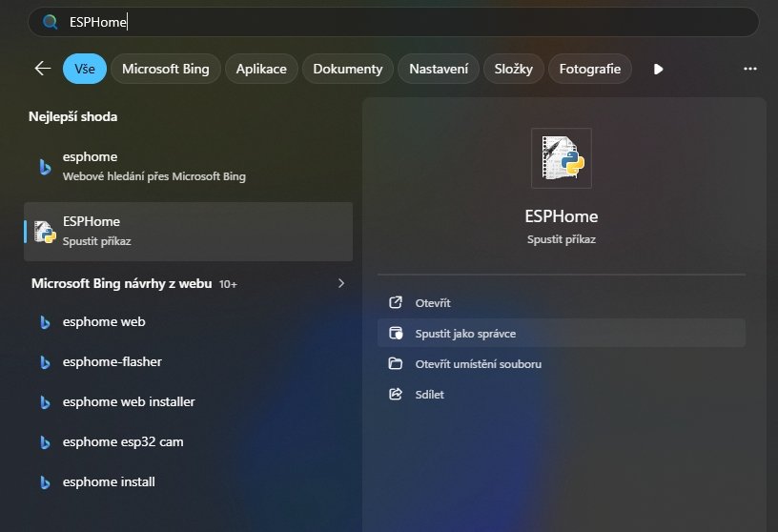This screenshot has width=778, height=532.
Task: Click Bing icon next to esphome-flasher
Action: click(45, 363)
